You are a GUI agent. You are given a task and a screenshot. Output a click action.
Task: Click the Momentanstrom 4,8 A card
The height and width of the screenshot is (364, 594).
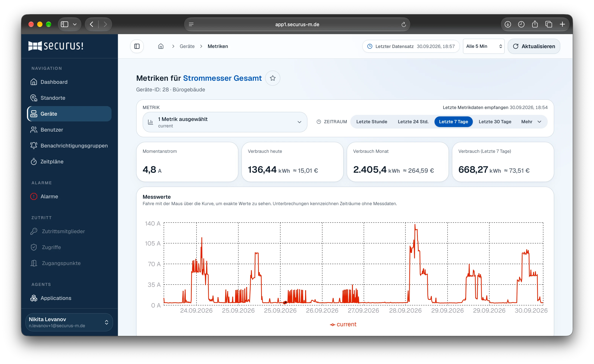pos(187,162)
